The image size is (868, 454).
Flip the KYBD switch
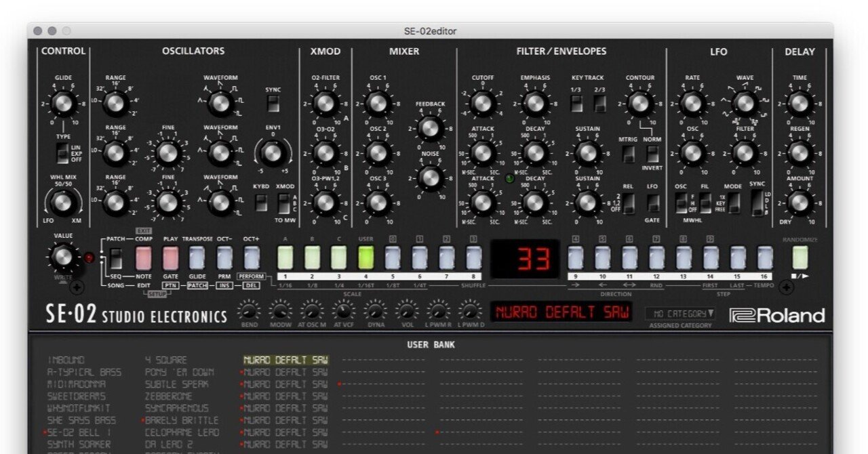coord(260,201)
